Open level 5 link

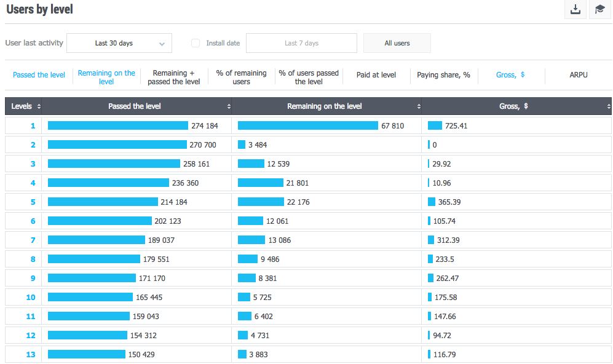tap(33, 202)
